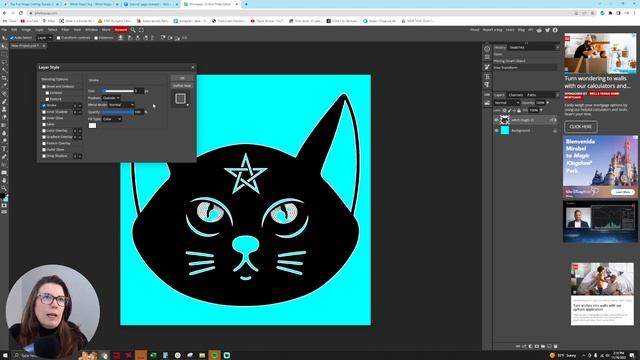
Task: Open the Twitter link icon
Action: [547, 30]
